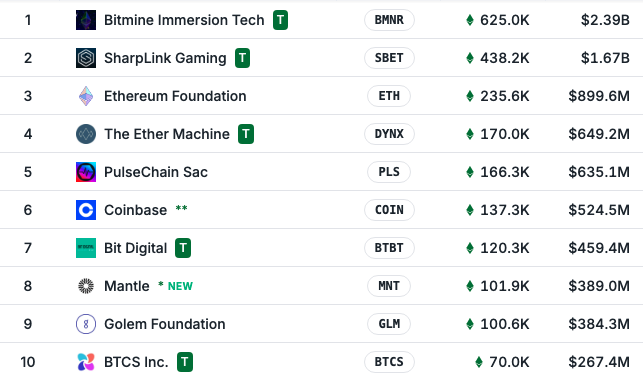The height and width of the screenshot is (380, 643).
Task: Click the Ethereum Foundation diamond logo
Action: (x=86, y=96)
